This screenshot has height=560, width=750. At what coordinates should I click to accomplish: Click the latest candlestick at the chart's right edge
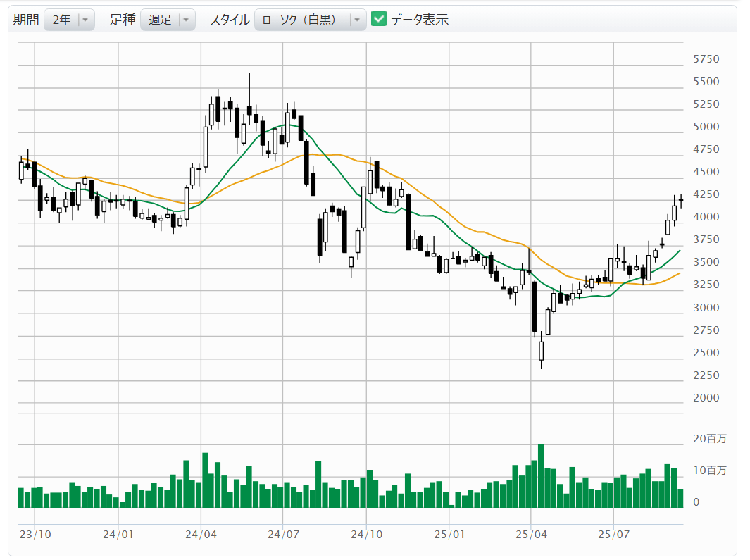[681, 200]
